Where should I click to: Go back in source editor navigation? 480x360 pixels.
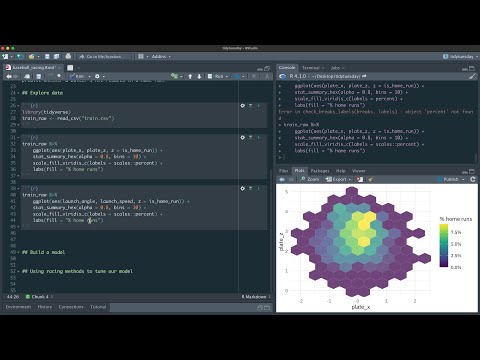(x=8, y=76)
